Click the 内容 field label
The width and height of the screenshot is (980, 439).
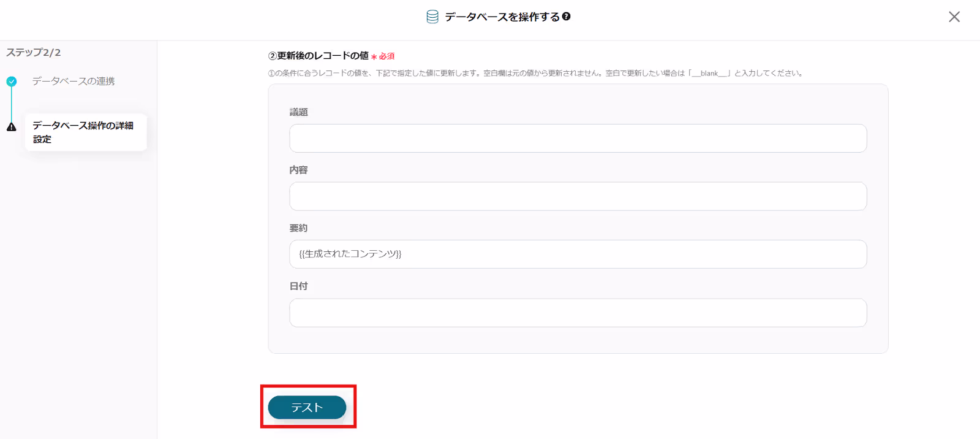tap(299, 170)
